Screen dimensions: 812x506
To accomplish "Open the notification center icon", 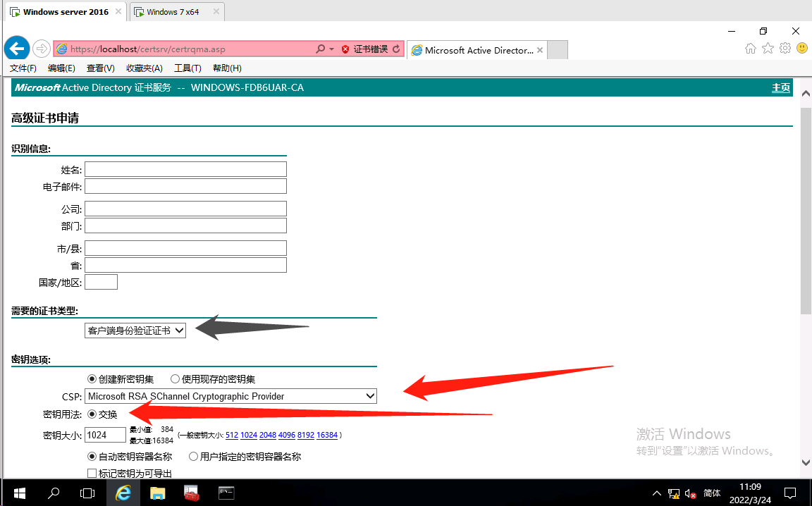I will click(790, 493).
